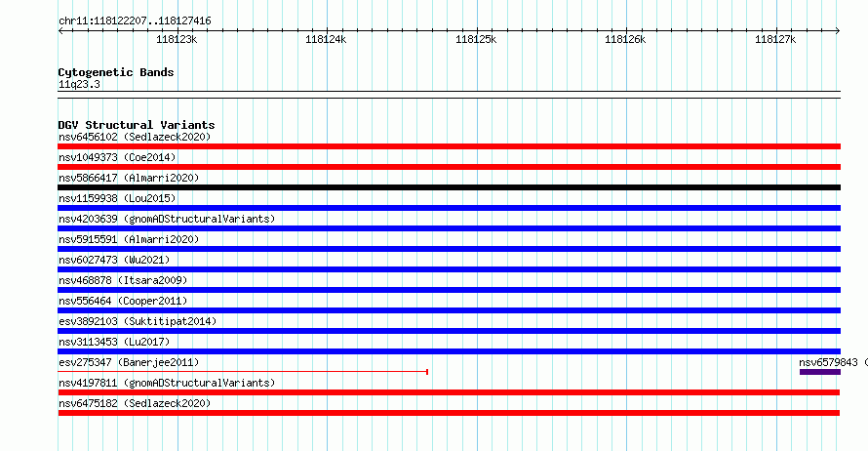Open the nsv556464 (Cooper2011) label
This screenshot has height=451, width=868.
coord(123,301)
